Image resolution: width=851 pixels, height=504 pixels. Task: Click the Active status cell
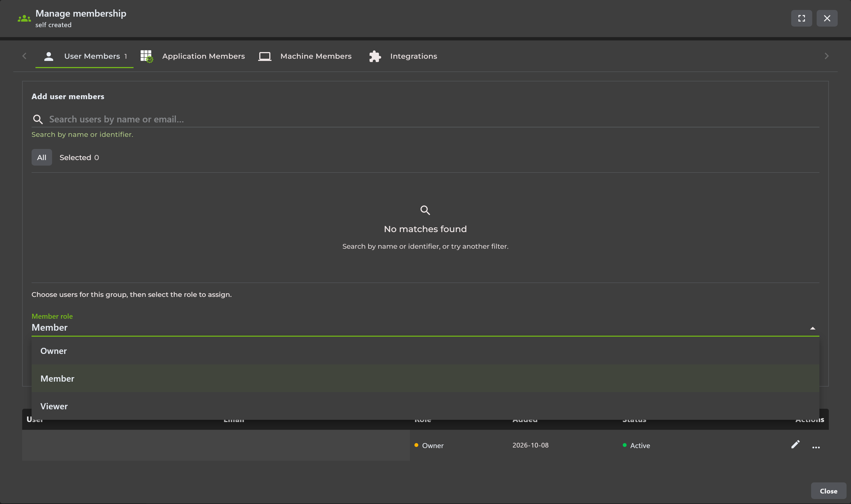(x=636, y=445)
